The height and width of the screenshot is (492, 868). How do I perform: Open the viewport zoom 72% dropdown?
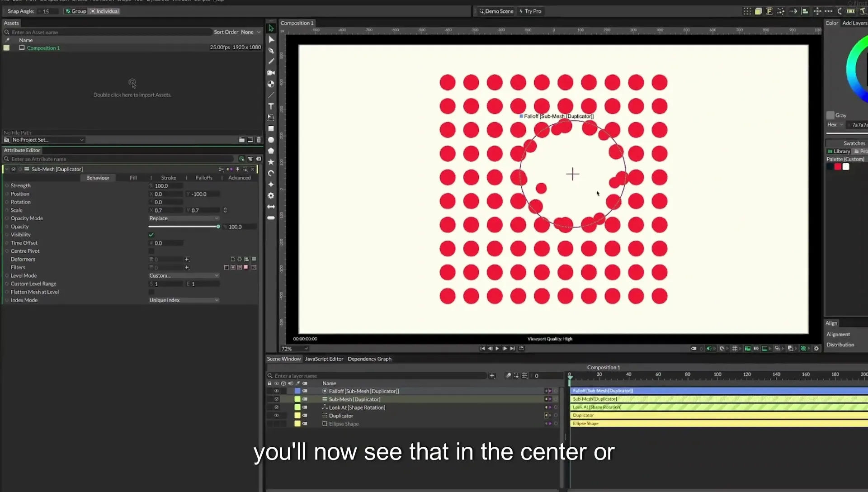point(295,349)
